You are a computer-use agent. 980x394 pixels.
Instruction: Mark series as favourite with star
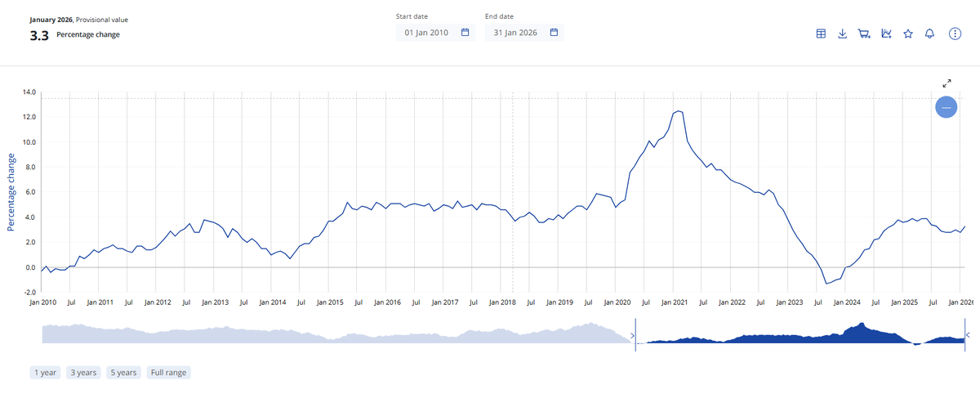click(x=907, y=34)
